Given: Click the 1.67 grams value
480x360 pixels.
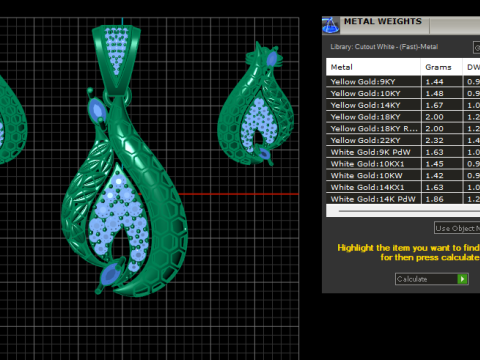Looking at the screenshot, I should pyautogui.click(x=434, y=105).
